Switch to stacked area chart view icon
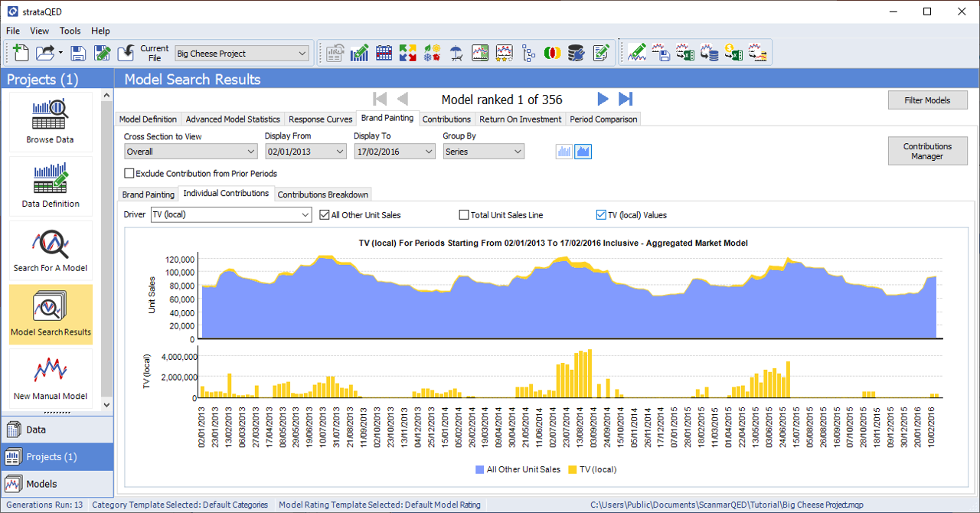The image size is (980, 513). pyautogui.click(x=583, y=152)
